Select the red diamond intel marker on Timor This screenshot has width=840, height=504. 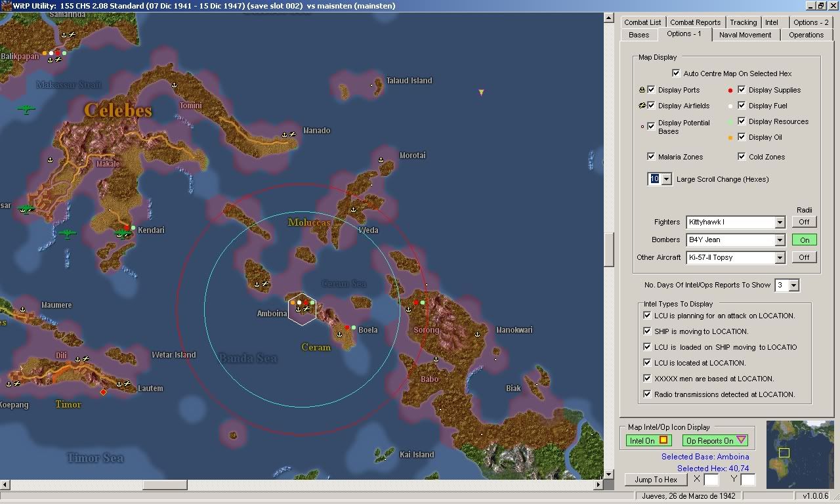coord(103,392)
